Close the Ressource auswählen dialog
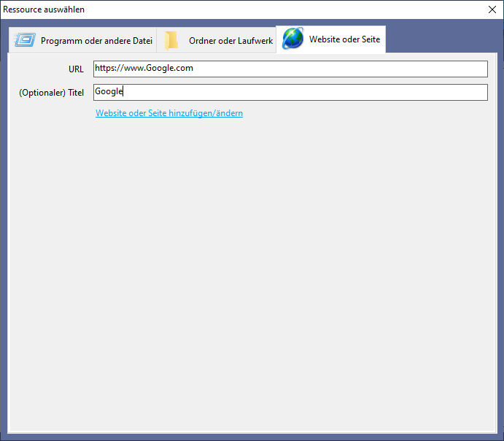 [492, 9]
